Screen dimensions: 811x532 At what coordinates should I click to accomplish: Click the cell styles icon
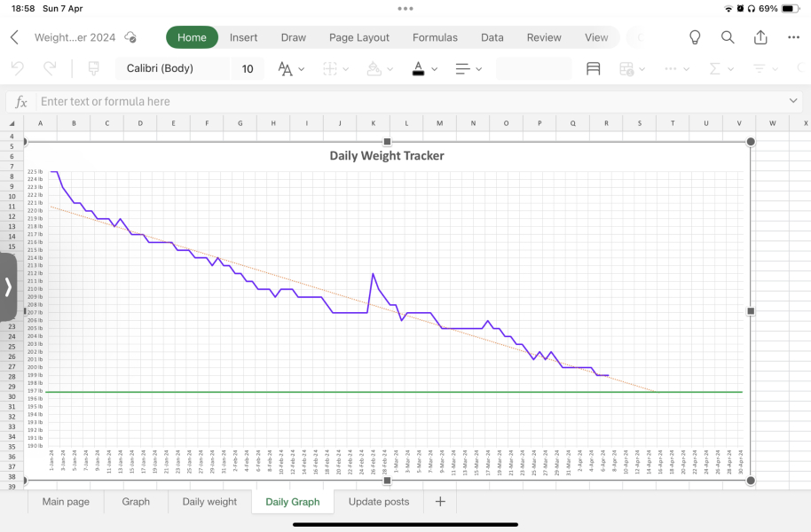point(594,68)
